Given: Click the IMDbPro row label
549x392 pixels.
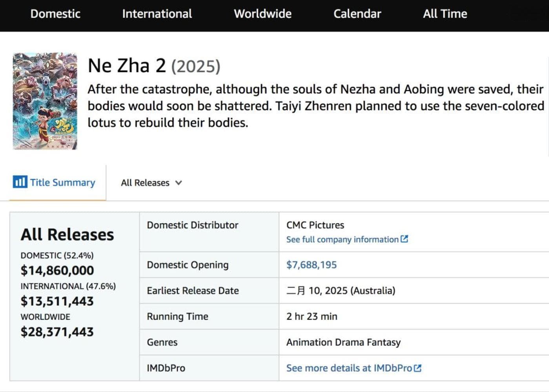Looking at the screenshot, I should 166,368.
